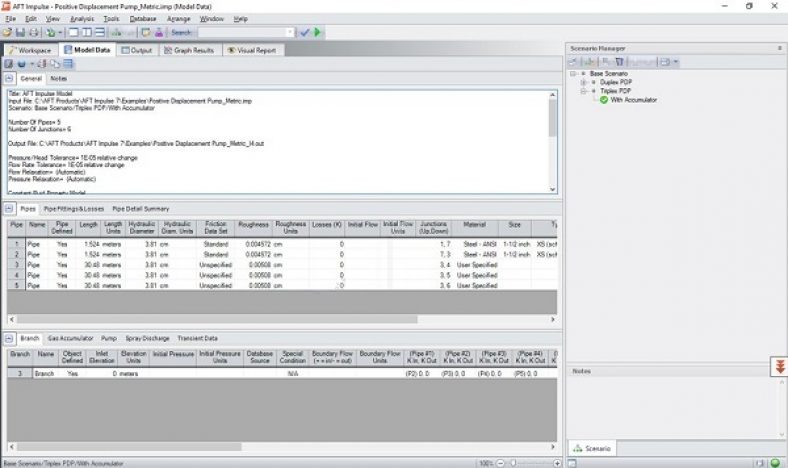Select the With Accumulator scenario
Screen dimensions: 788x468
tap(633, 100)
